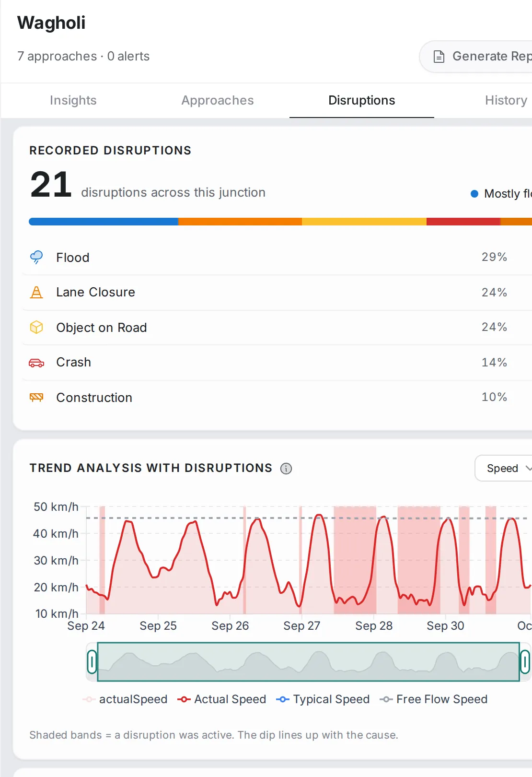Click the Lane Closure cone icon
This screenshot has width=532, height=777.
tap(36, 292)
